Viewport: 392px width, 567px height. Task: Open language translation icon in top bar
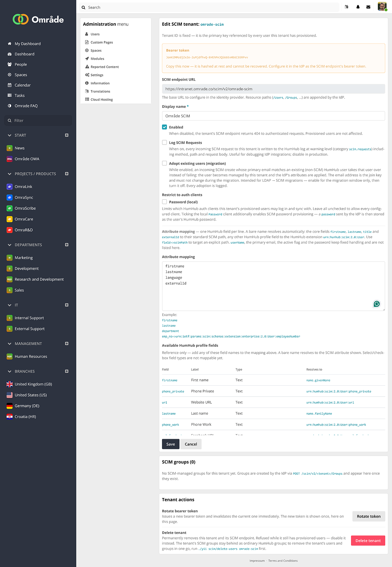347,7
